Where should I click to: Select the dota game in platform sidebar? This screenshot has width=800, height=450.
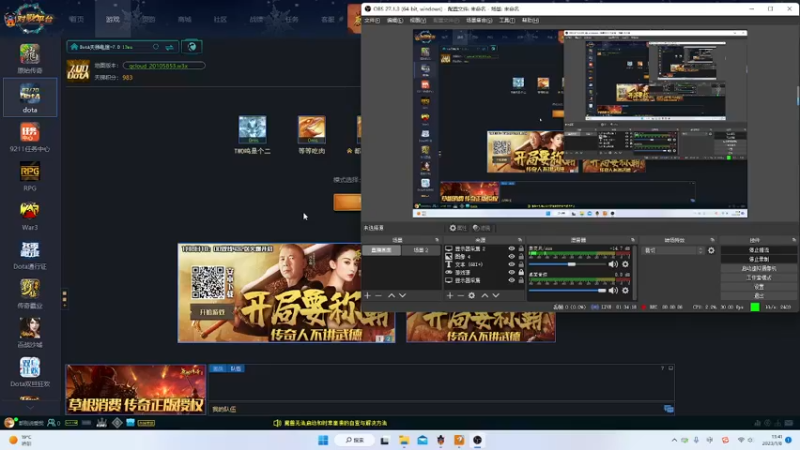30,97
